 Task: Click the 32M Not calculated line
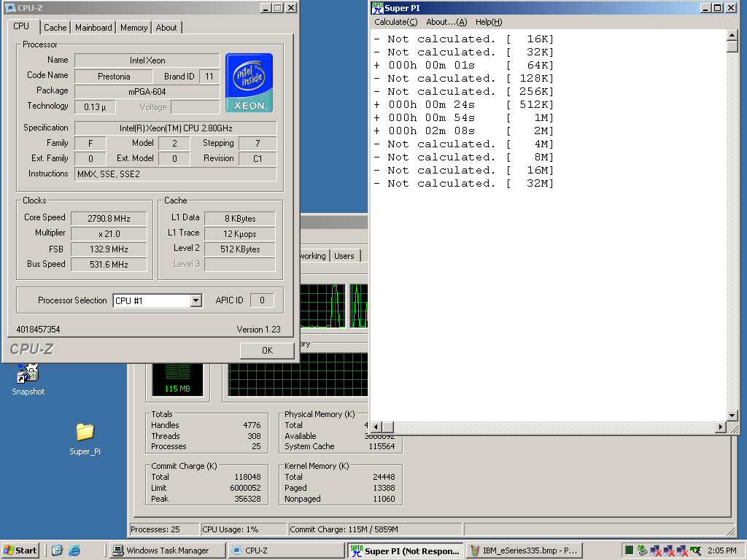(x=463, y=183)
